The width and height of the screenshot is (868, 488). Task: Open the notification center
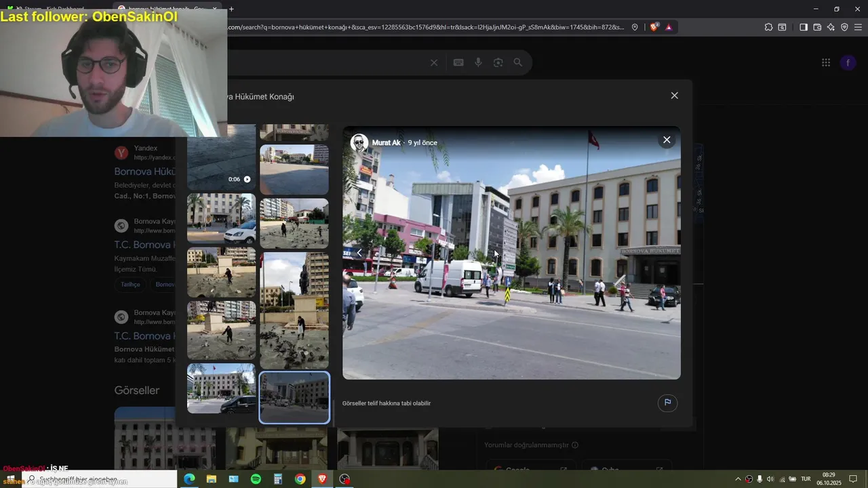click(x=853, y=479)
